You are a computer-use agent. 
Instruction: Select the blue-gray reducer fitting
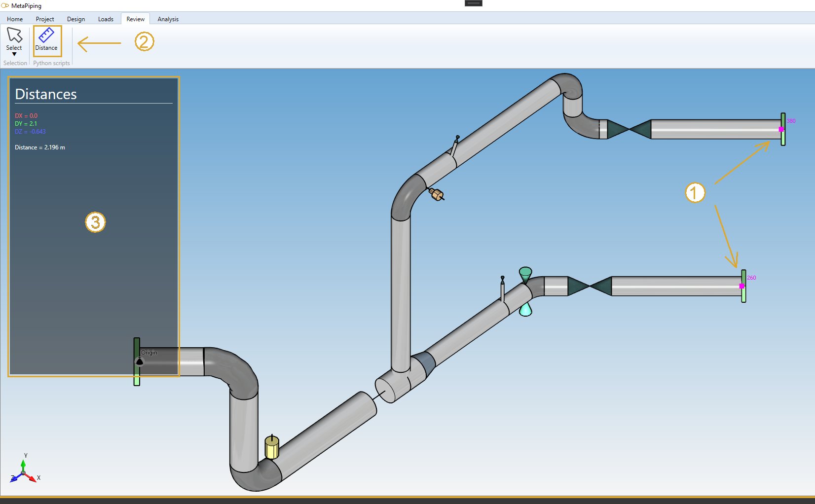tap(425, 363)
